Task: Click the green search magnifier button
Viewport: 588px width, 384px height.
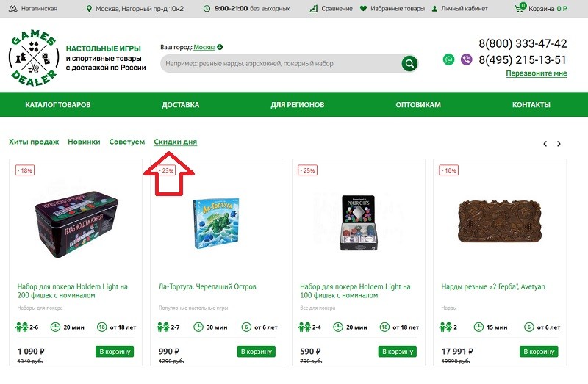Action: pyautogui.click(x=409, y=64)
